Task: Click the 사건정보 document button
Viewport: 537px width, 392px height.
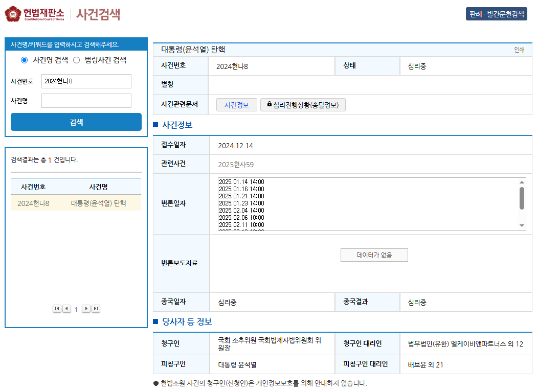Action: [x=236, y=105]
